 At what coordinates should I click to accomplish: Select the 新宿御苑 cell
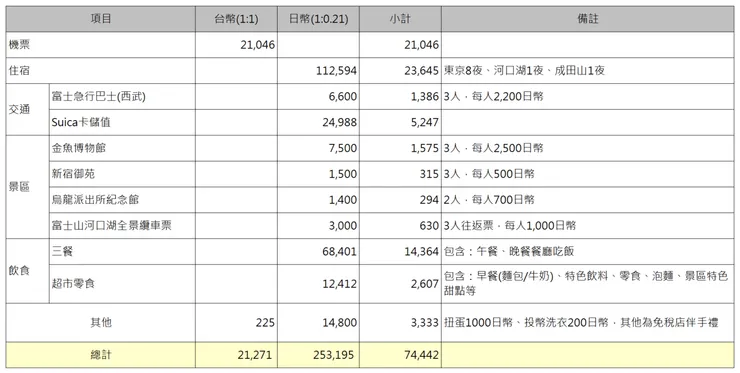(x=122, y=174)
